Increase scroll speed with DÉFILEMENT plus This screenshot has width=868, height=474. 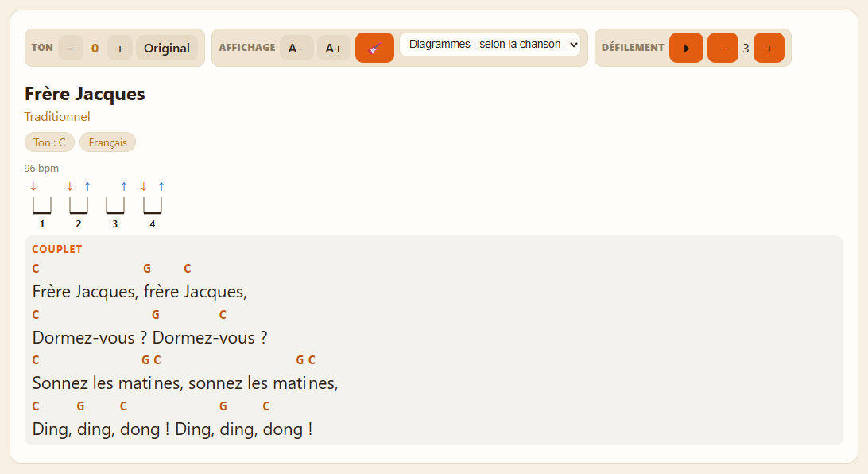(769, 48)
